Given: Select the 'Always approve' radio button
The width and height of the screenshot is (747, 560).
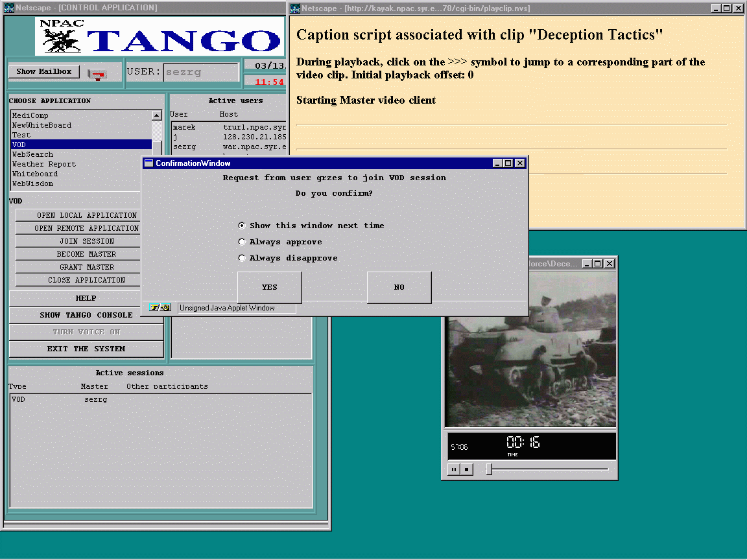Looking at the screenshot, I should pyautogui.click(x=242, y=242).
